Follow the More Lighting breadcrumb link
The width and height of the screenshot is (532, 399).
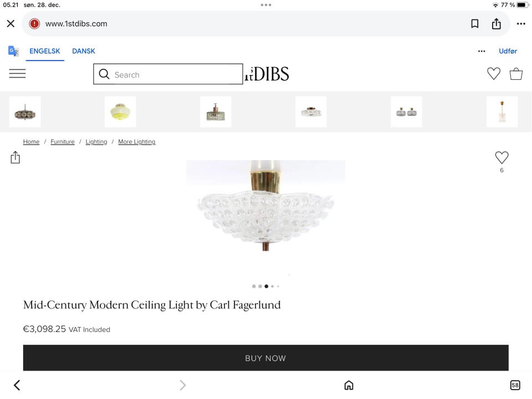coord(137,141)
